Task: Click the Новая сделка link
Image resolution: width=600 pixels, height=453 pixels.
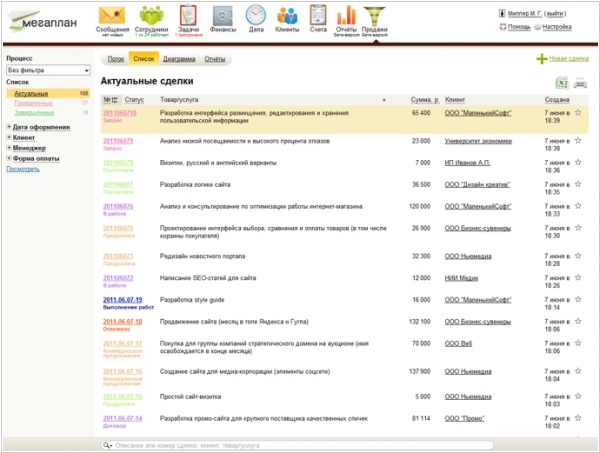Action: (567, 60)
